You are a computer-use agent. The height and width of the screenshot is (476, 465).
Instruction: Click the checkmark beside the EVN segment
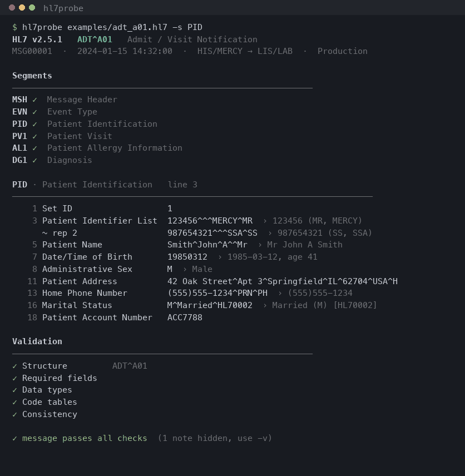35,112
